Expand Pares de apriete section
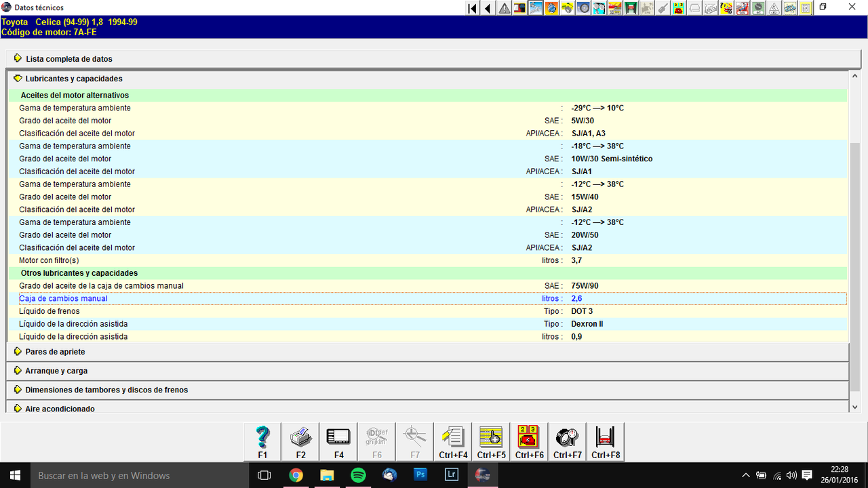Viewport: 868px width, 488px height. (x=427, y=352)
